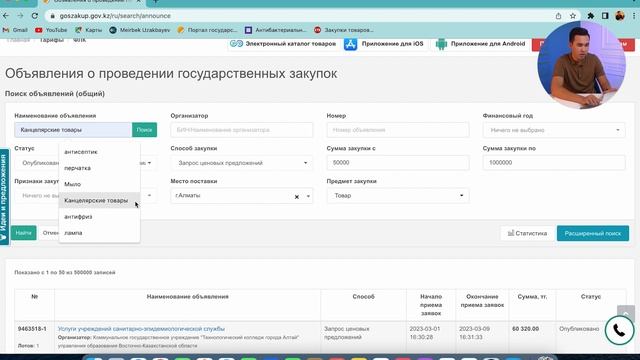Open Признаки закупки dropdown arrow

click(x=149, y=196)
